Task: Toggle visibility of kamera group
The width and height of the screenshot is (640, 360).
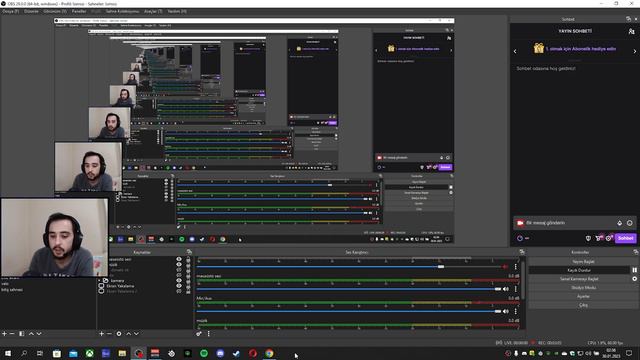Action: coord(179,280)
